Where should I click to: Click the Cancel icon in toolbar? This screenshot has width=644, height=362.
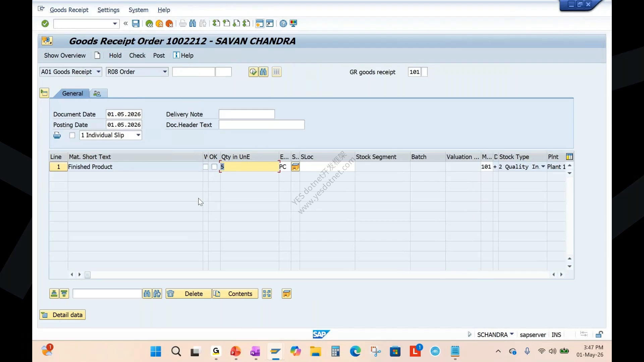click(169, 23)
